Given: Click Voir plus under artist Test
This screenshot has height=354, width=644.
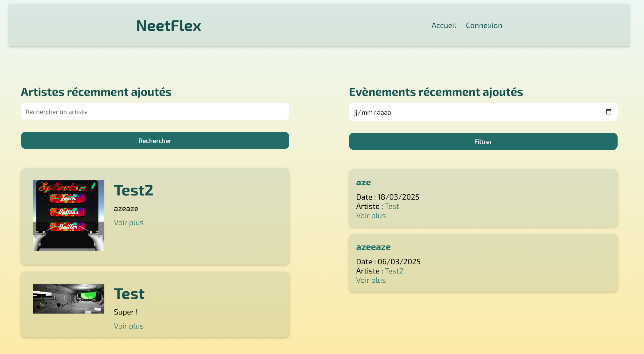Looking at the screenshot, I should coord(129,326).
